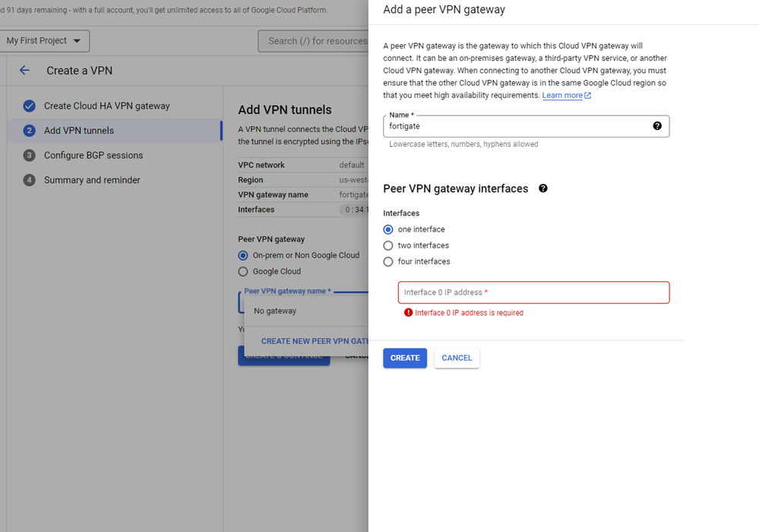Go to Configure BGP sessions step
This screenshot has height=532, width=759.
(x=93, y=156)
